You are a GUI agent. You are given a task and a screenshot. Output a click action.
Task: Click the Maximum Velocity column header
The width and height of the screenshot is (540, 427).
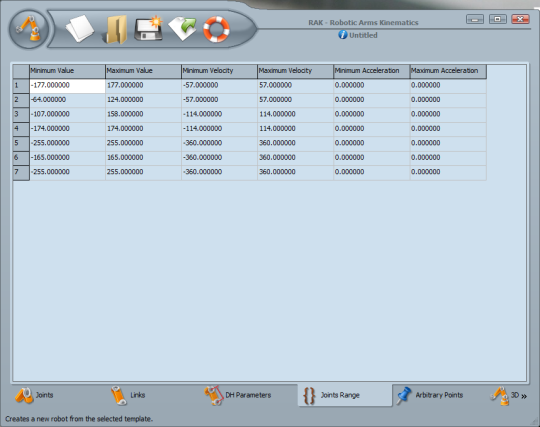295,71
